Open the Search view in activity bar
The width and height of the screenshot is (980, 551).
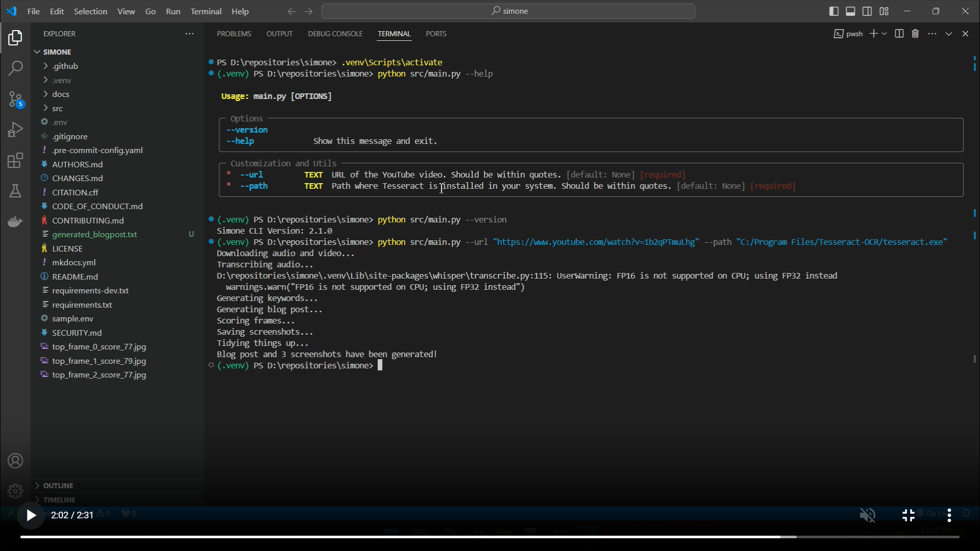tap(15, 68)
